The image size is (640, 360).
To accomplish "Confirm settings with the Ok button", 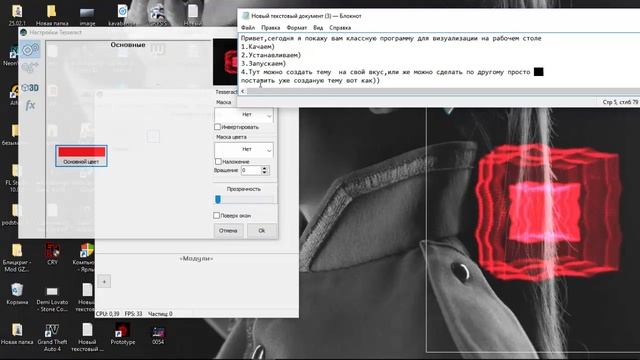I will click(262, 231).
